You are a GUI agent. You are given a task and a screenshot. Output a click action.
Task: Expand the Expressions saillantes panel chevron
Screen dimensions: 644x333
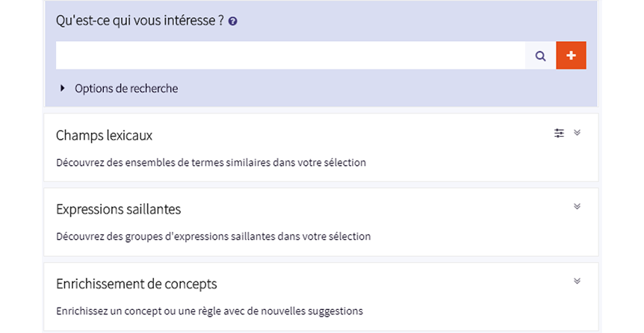pos(577,206)
